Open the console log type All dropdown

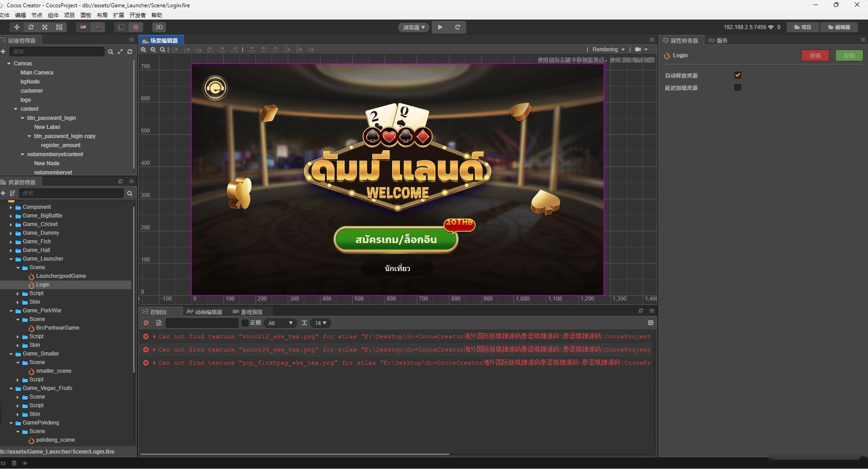click(280, 323)
